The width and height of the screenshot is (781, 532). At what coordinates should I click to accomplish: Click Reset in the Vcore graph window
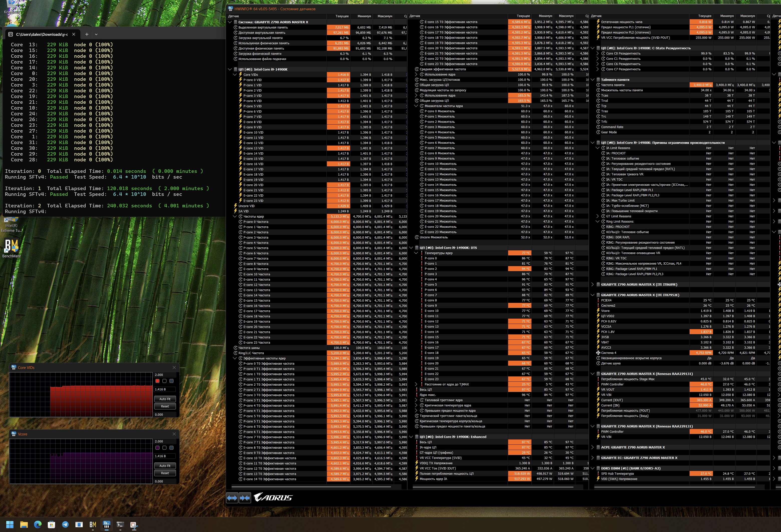pos(165,473)
